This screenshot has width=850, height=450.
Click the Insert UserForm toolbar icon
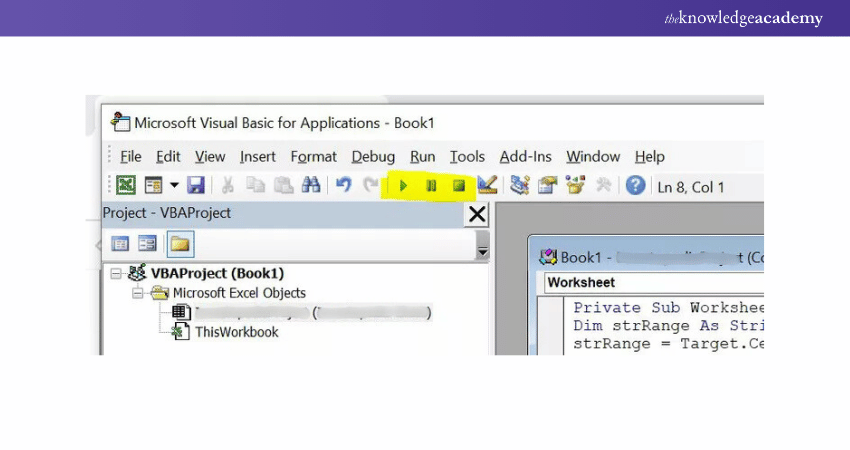[x=153, y=185]
